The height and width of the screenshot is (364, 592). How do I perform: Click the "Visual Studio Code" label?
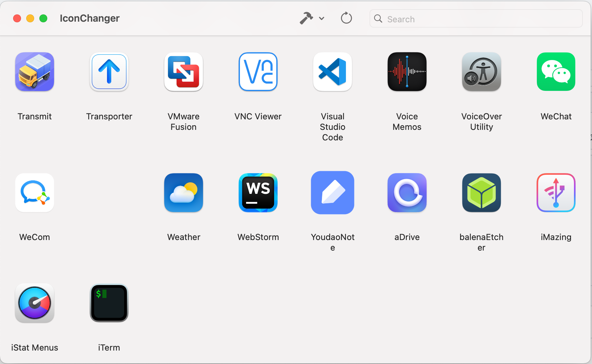point(332,127)
